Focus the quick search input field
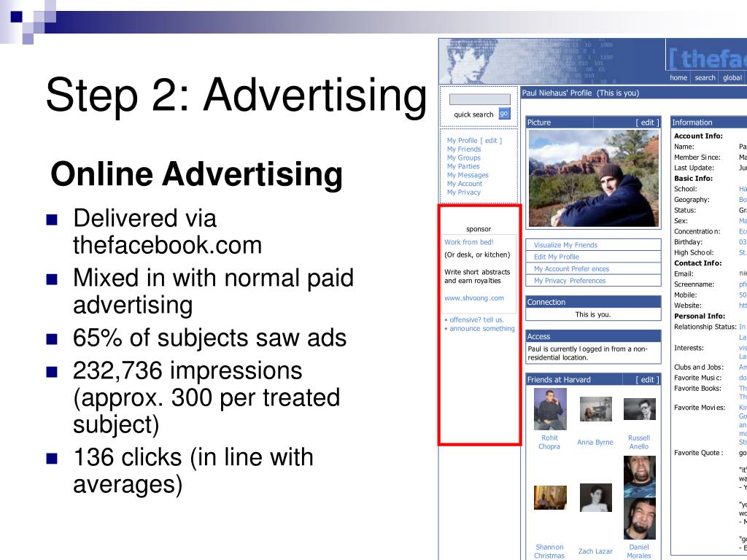The image size is (747, 560). click(480, 99)
